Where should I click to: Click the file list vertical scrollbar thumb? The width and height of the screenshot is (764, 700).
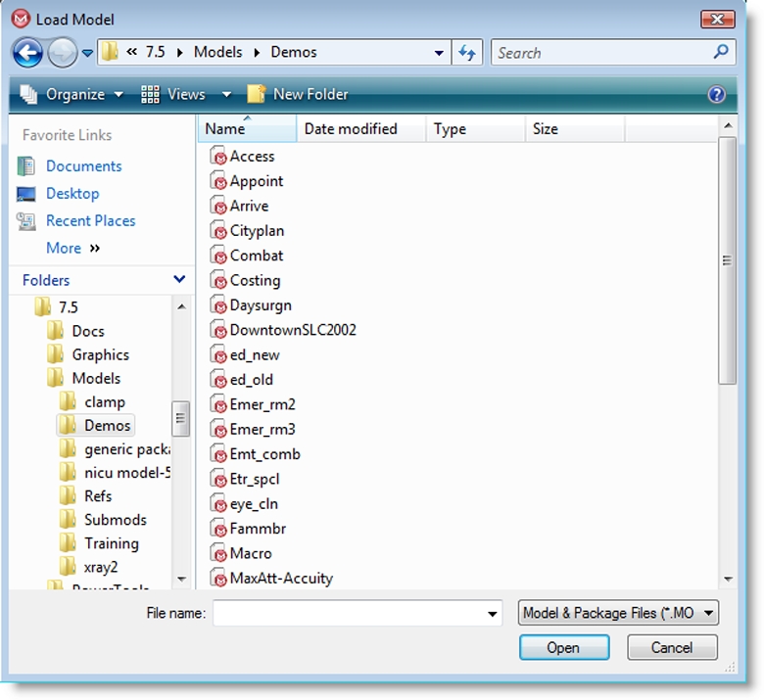tap(727, 260)
